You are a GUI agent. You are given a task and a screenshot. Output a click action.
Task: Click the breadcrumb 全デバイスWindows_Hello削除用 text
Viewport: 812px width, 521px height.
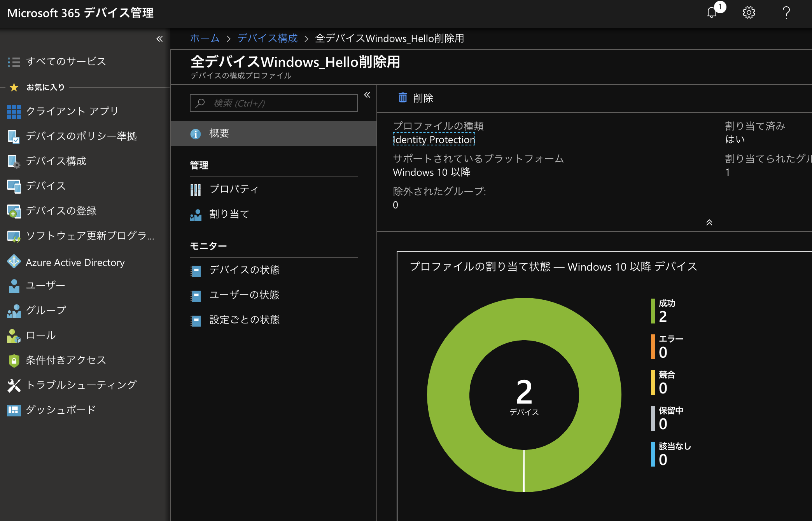pyautogui.click(x=390, y=38)
